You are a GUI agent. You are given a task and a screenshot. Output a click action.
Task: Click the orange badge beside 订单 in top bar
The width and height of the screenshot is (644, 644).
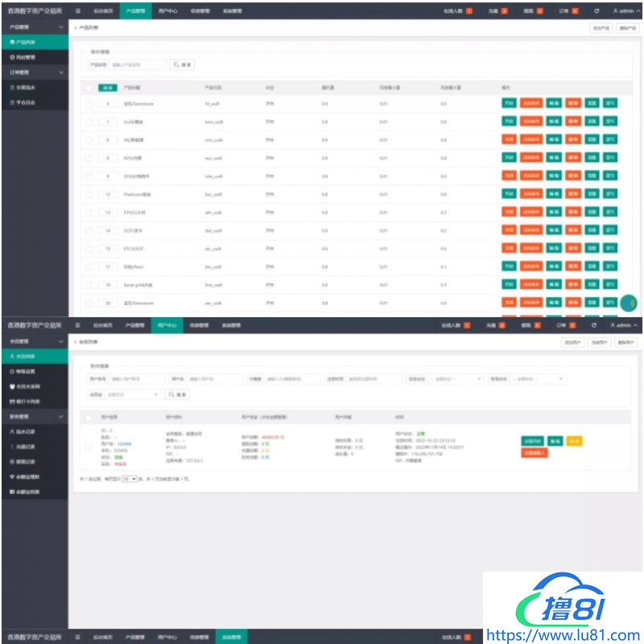[x=574, y=11]
